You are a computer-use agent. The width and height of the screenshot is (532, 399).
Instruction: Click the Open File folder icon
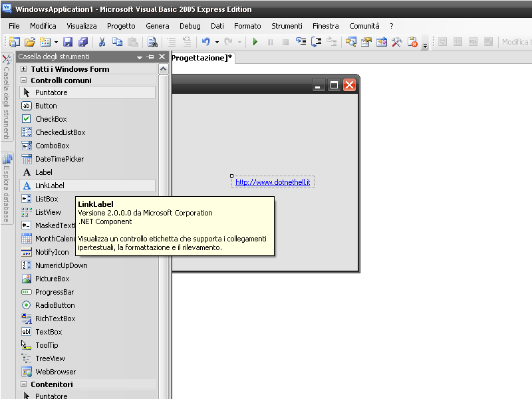tap(30, 42)
